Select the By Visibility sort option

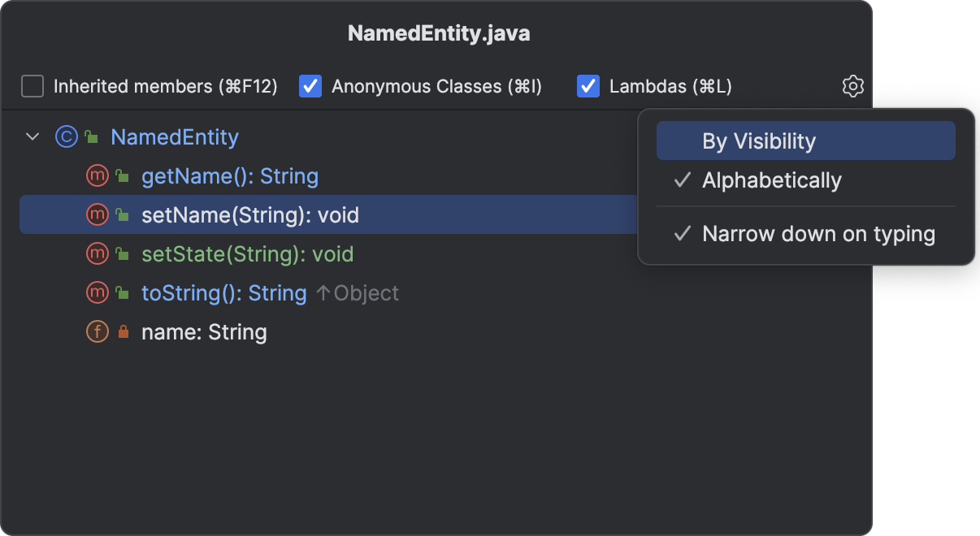point(805,140)
